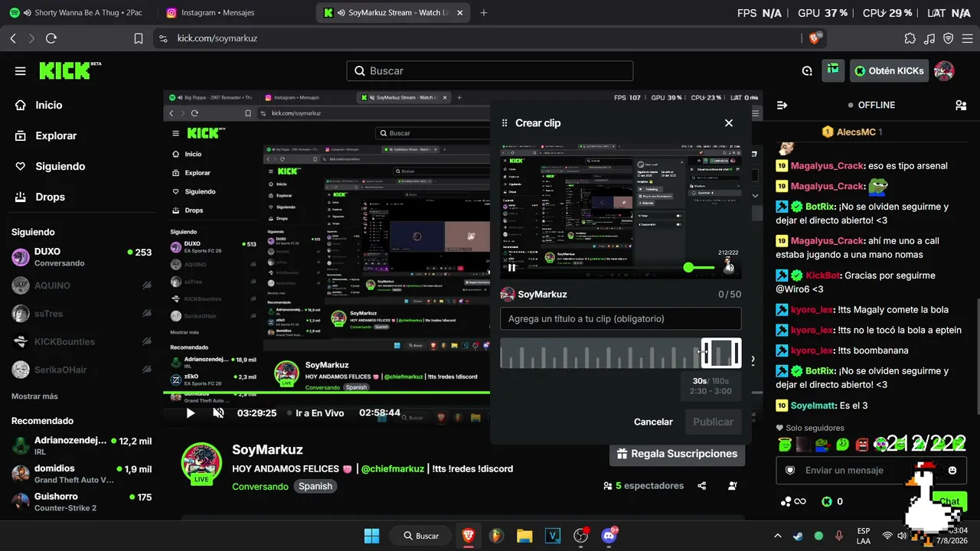Click the Enviar un mensaje chat input
The width and height of the screenshot is (980, 551).
click(x=871, y=470)
